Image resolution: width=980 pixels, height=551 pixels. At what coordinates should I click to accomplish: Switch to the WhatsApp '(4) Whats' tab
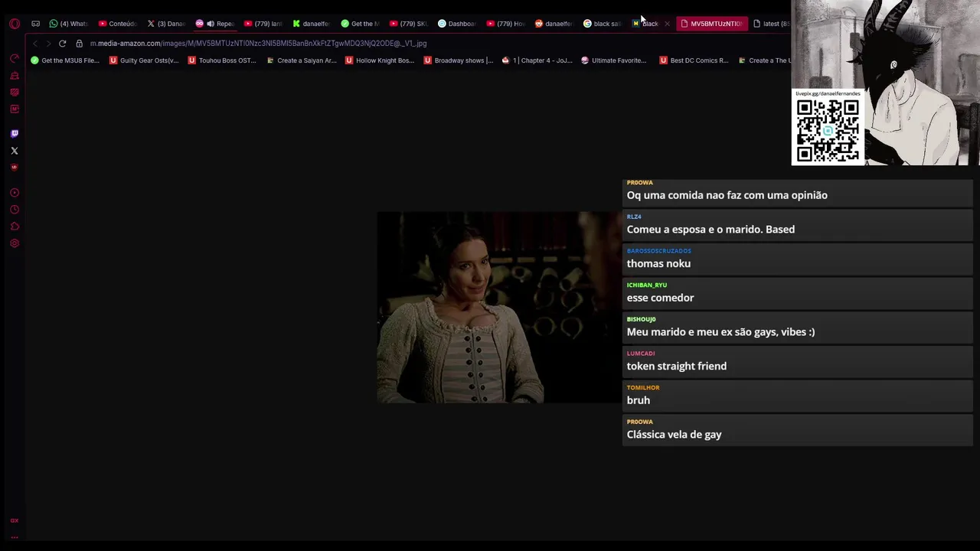(68, 24)
